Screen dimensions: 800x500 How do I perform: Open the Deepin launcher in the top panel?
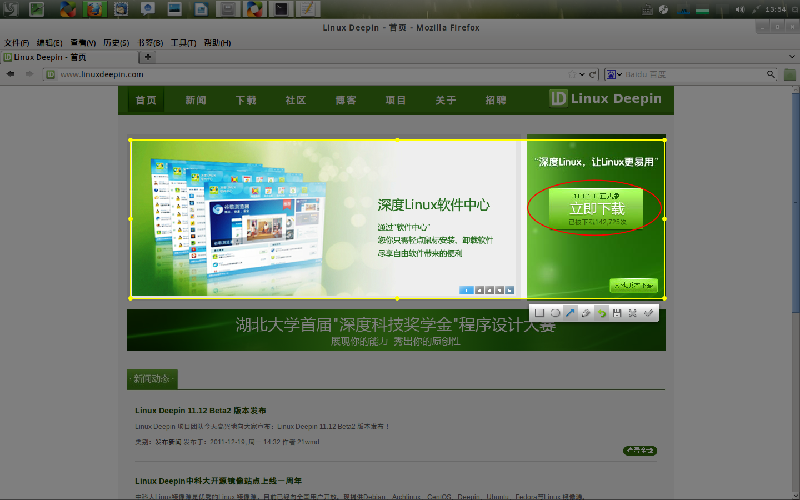pos(10,9)
